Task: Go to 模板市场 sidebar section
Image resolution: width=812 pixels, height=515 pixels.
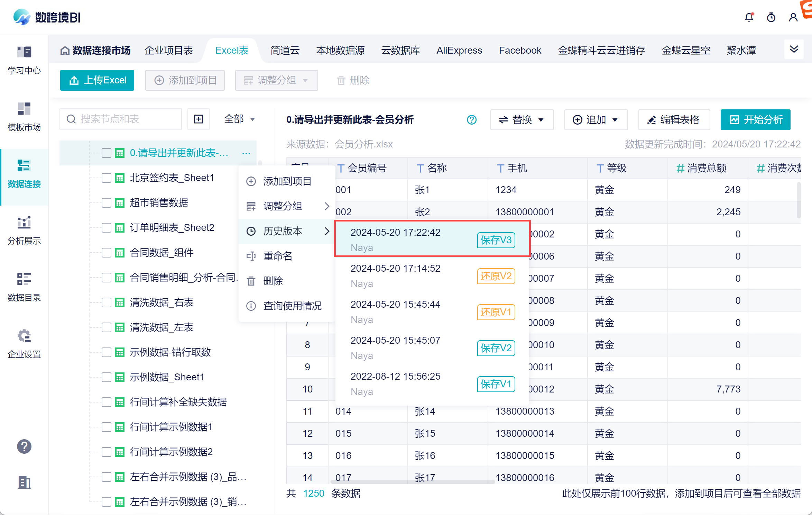Action: click(x=24, y=117)
